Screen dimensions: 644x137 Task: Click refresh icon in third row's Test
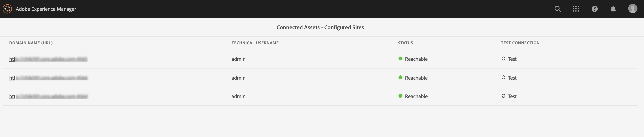[x=503, y=96]
